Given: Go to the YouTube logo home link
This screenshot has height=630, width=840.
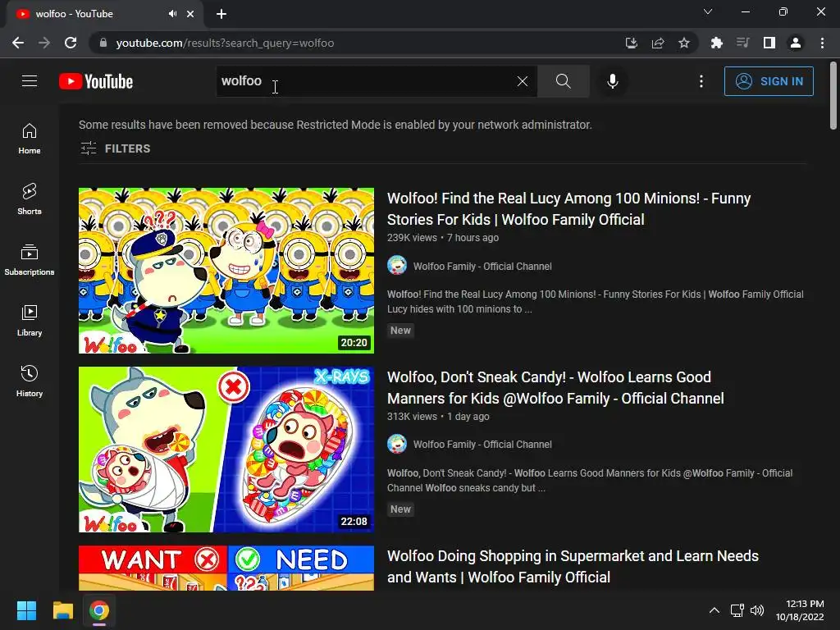Looking at the screenshot, I should click(x=96, y=81).
